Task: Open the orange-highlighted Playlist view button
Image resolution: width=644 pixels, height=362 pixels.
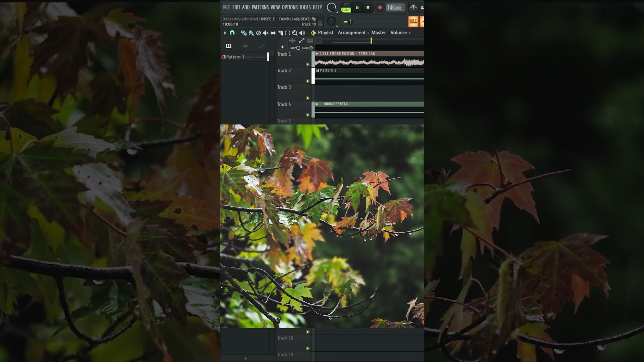Action: point(413,21)
